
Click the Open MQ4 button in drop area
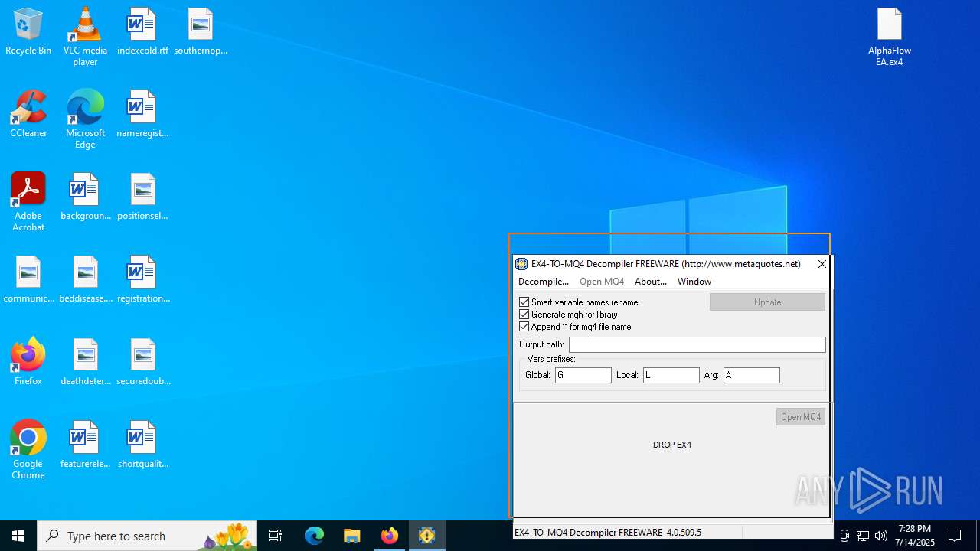(x=801, y=417)
